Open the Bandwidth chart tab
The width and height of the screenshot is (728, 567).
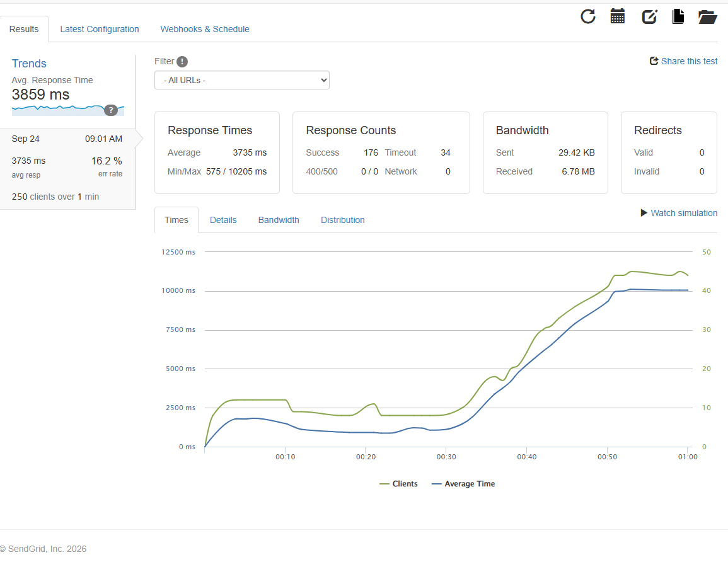pos(279,220)
